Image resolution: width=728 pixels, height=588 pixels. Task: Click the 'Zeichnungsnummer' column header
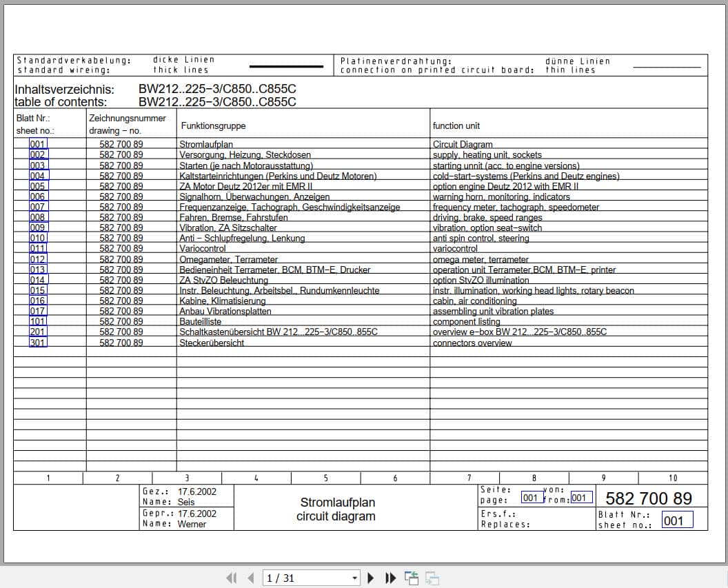[x=128, y=119]
